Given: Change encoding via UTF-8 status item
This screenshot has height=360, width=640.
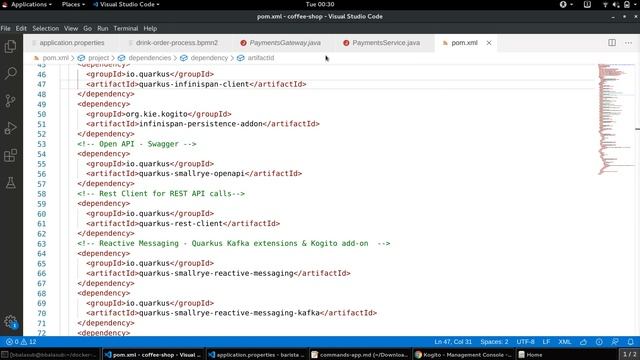Looking at the screenshot, I should click(x=525, y=342).
